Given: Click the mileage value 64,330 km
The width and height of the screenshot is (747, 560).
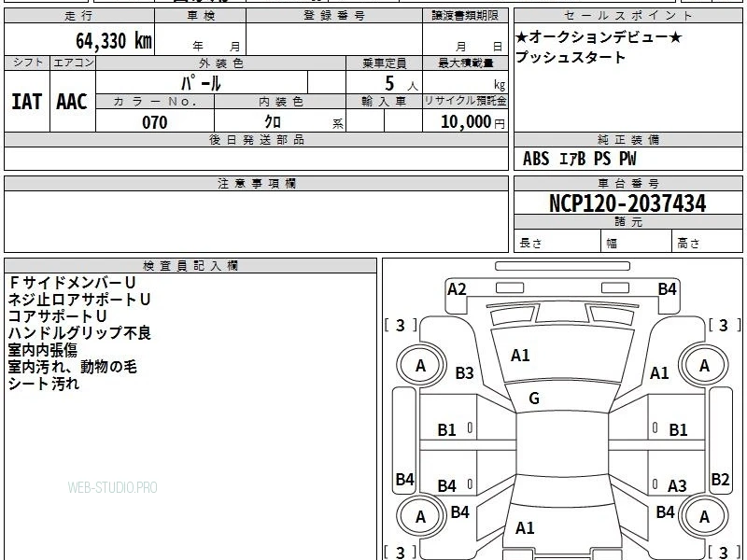Looking at the screenshot, I should point(114,41).
